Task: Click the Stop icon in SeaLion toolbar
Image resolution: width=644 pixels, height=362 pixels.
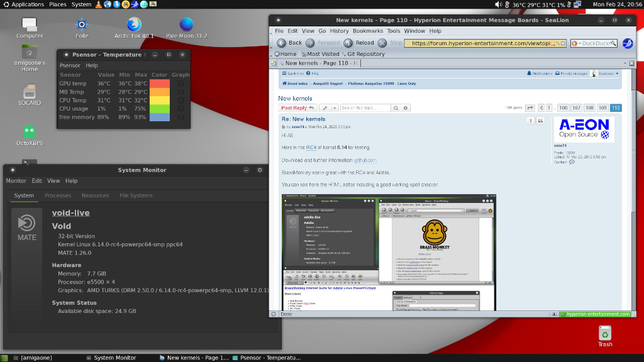Action: [382, 43]
